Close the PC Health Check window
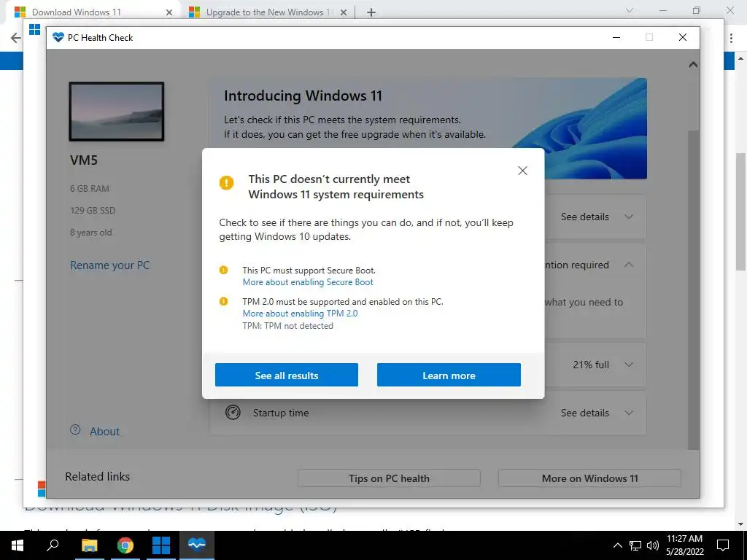747x560 pixels. pyautogui.click(x=683, y=37)
